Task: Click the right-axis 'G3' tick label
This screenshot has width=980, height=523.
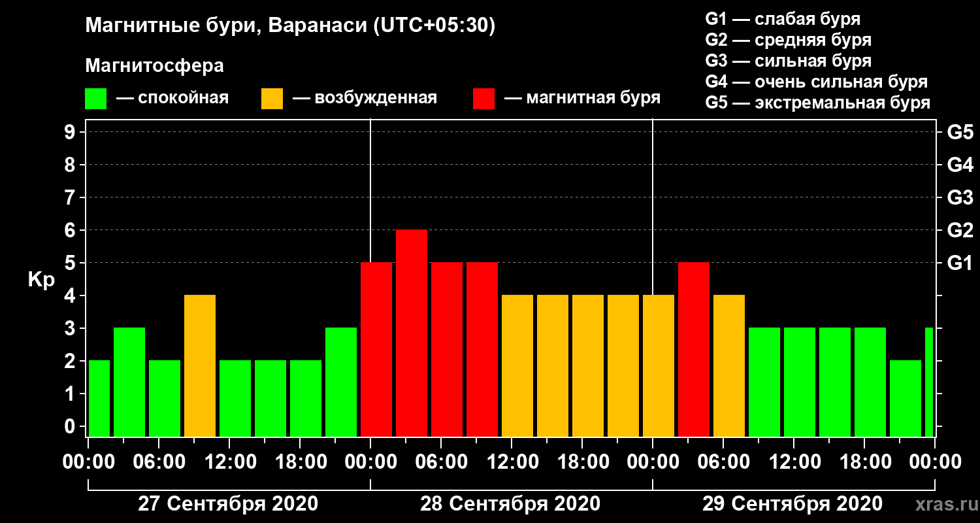Action: click(x=960, y=197)
